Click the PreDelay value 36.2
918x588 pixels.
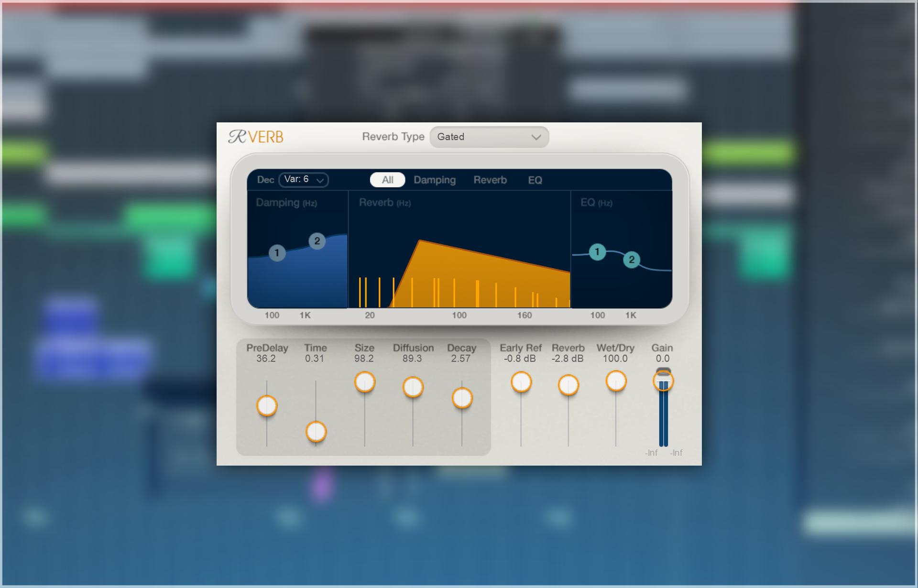[266, 359]
